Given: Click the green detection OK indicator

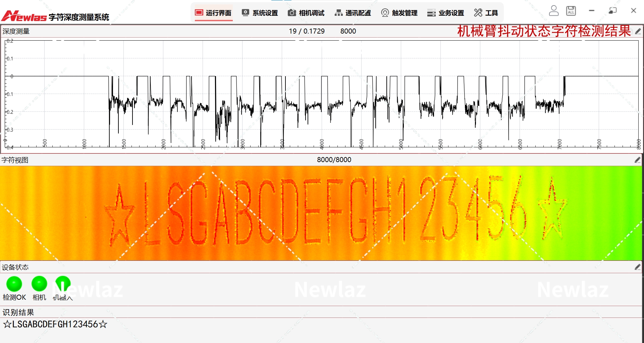Looking at the screenshot, I should click(14, 284).
